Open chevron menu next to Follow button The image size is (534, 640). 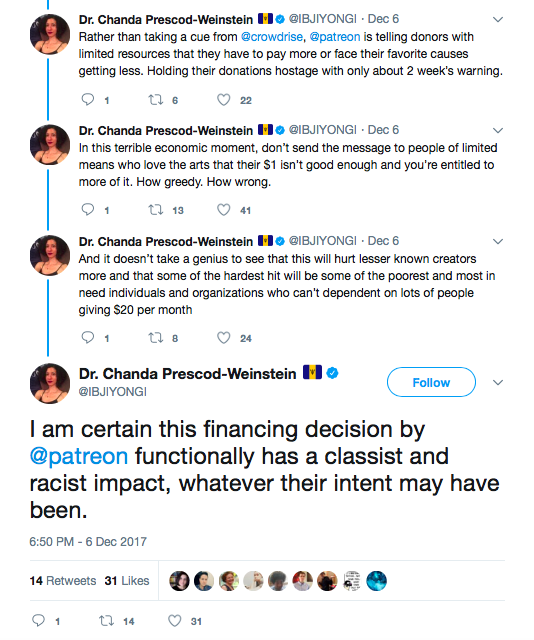coord(498,382)
